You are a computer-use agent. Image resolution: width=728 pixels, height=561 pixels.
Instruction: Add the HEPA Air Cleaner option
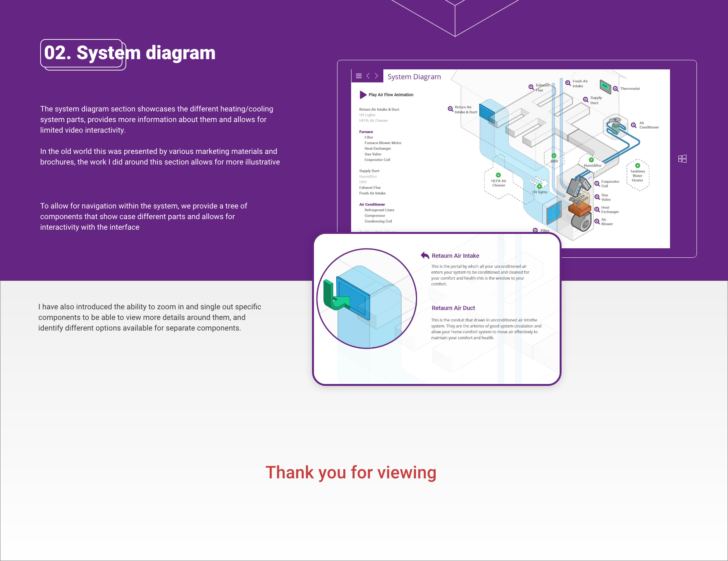(499, 175)
